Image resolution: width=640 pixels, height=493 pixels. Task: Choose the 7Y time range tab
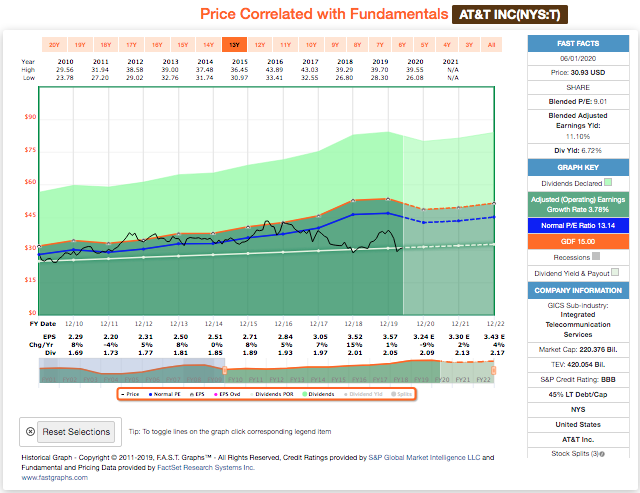click(380, 45)
